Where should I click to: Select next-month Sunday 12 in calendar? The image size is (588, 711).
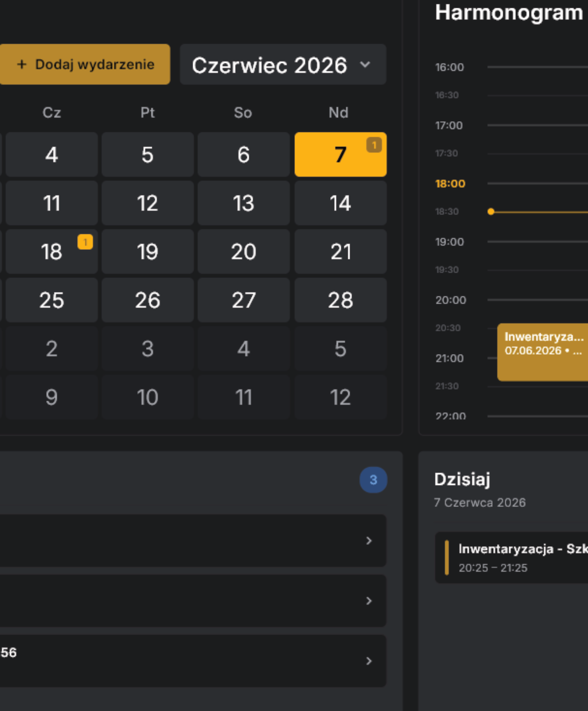tap(340, 397)
